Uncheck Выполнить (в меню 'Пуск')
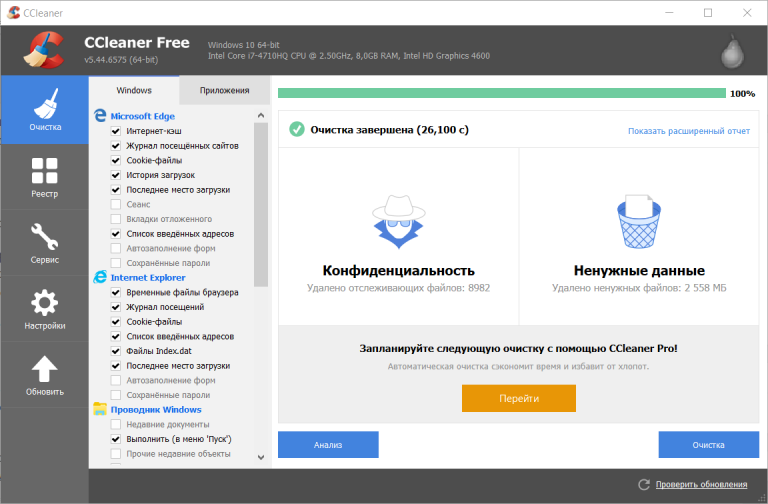The height and width of the screenshot is (504, 768). click(x=116, y=439)
